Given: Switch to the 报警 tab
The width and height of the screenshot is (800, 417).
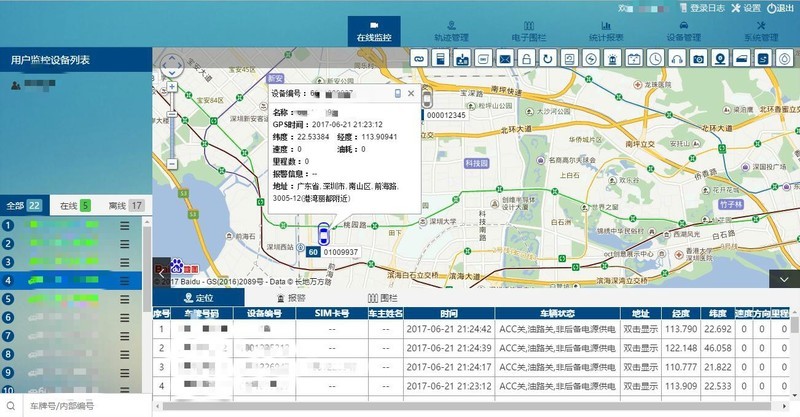Looking at the screenshot, I should 291,298.
